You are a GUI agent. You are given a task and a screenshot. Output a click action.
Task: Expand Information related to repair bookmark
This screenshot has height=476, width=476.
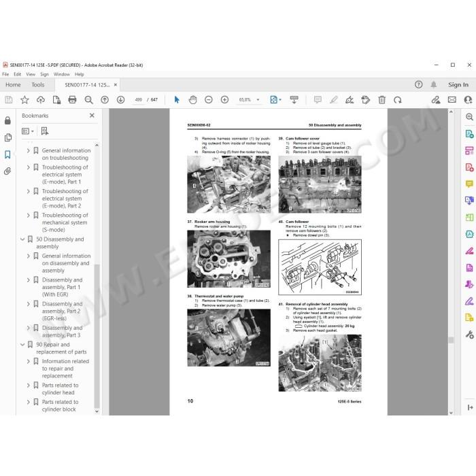click(x=29, y=361)
